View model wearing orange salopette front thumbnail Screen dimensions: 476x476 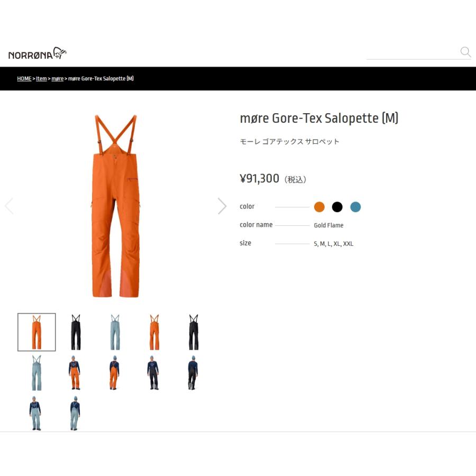[x=75, y=372]
